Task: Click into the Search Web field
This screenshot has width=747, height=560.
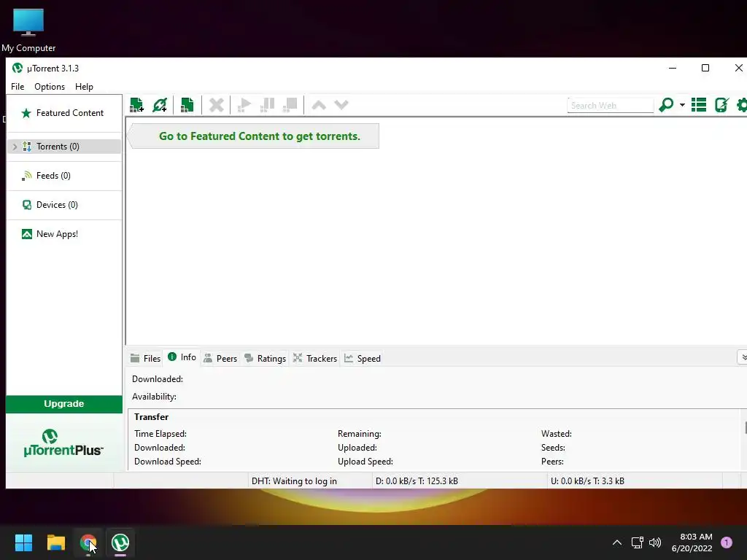Action: [x=611, y=105]
